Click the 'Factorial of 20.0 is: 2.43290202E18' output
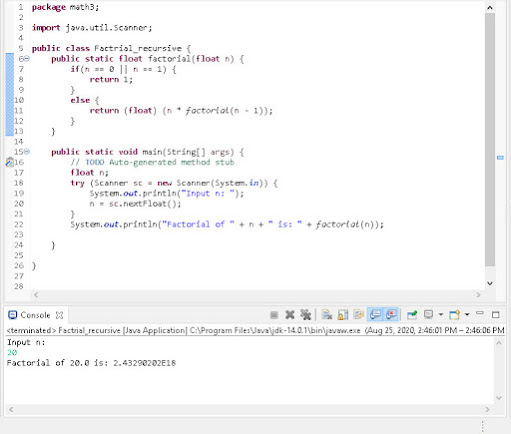Screen dimensions: 511x434 pos(91,363)
